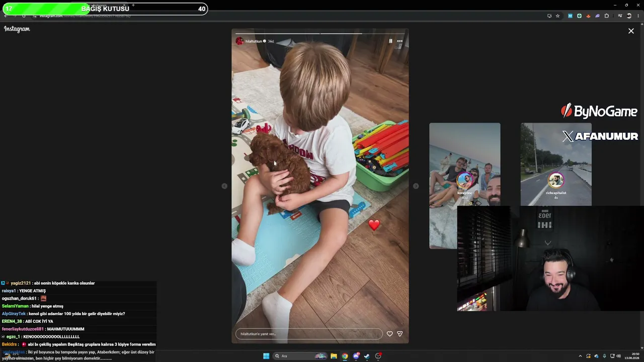Show hidden system tray icons
This screenshot has width=644, height=362.
click(580, 356)
